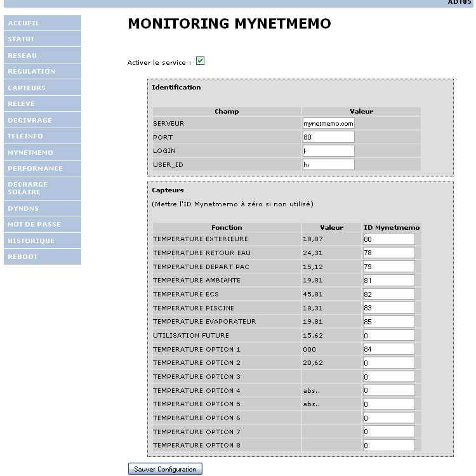
Task: Click abs.. value for OPTION 4
Action: click(x=312, y=390)
